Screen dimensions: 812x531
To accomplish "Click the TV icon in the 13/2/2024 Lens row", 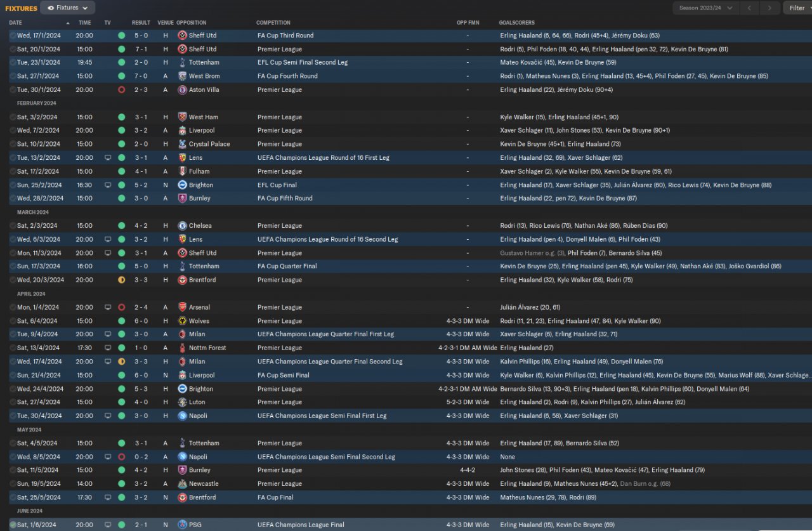I will (x=108, y=157).
